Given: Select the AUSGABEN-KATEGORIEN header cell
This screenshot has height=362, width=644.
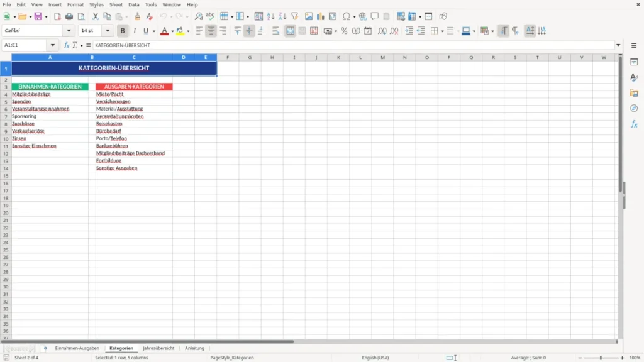Looking at the screenshot, I should 134,87.
